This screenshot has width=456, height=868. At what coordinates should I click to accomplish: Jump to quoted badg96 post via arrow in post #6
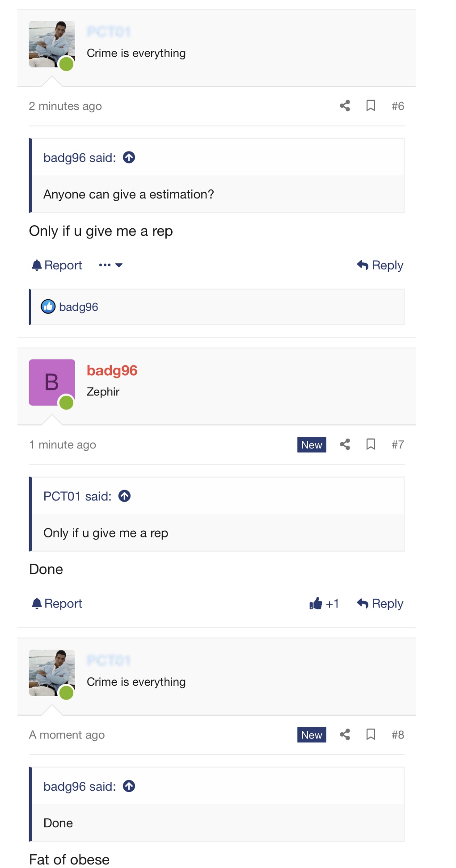pos(129,157)
